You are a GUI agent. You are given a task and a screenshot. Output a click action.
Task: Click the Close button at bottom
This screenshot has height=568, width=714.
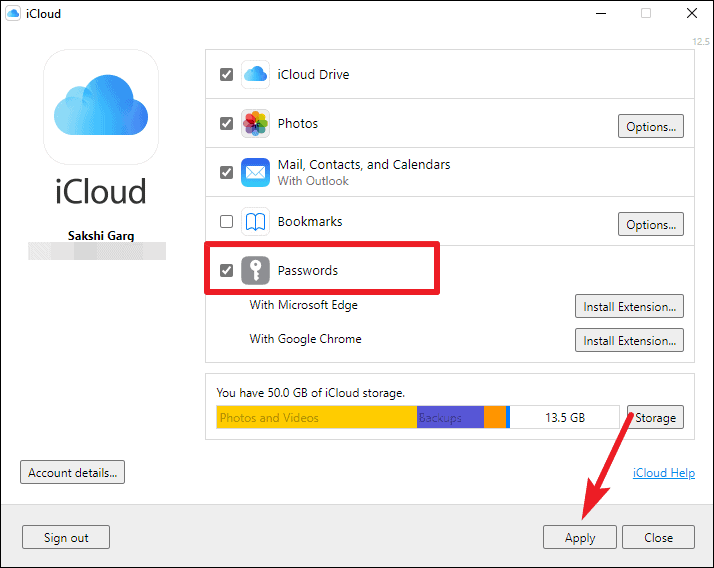pos(658,537)
